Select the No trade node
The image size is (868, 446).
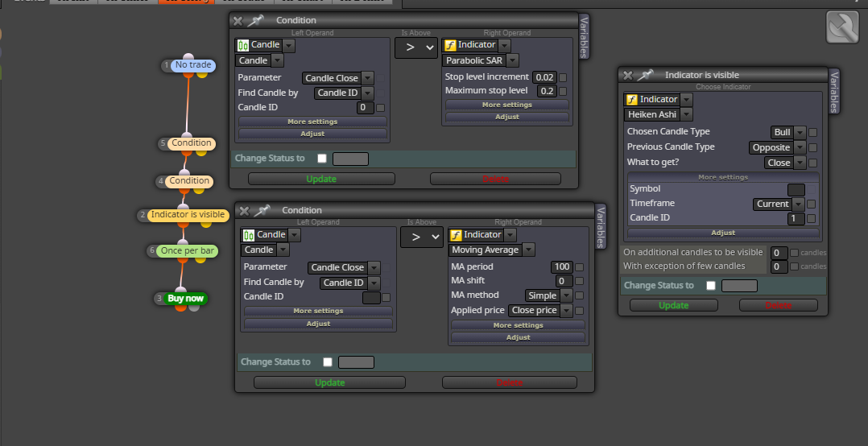(x=192, y=65)
